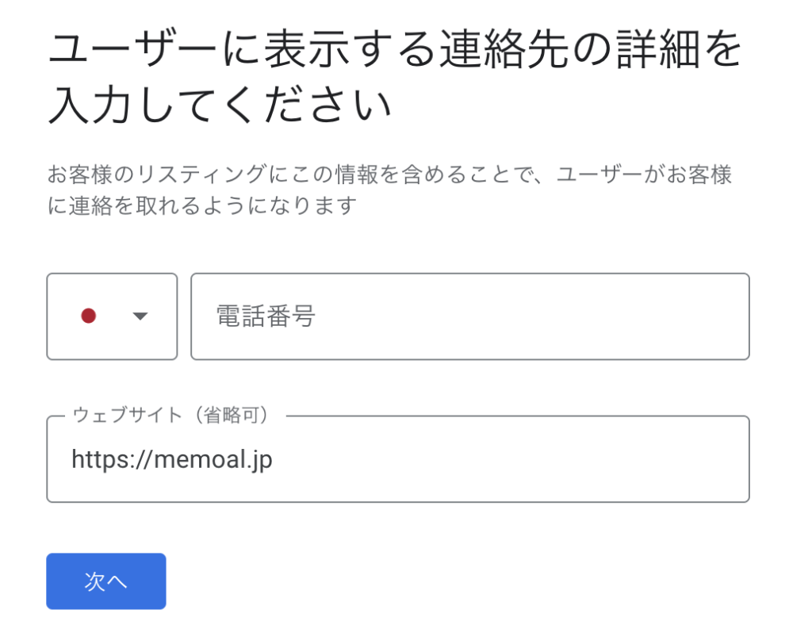
Task: Click the heading ユーザーに表示する連絡先の詳細を
Action: (395, 50)
